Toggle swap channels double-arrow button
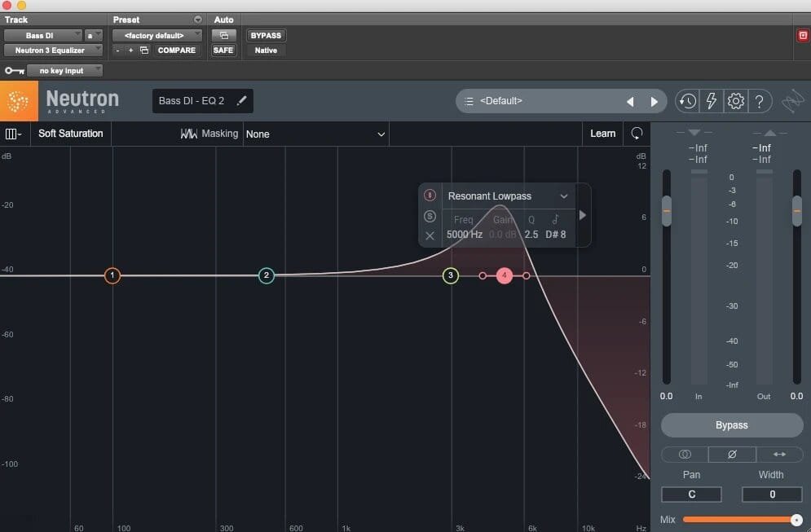Viewport: 811px width, 532px height. click(x=779, y=454)
